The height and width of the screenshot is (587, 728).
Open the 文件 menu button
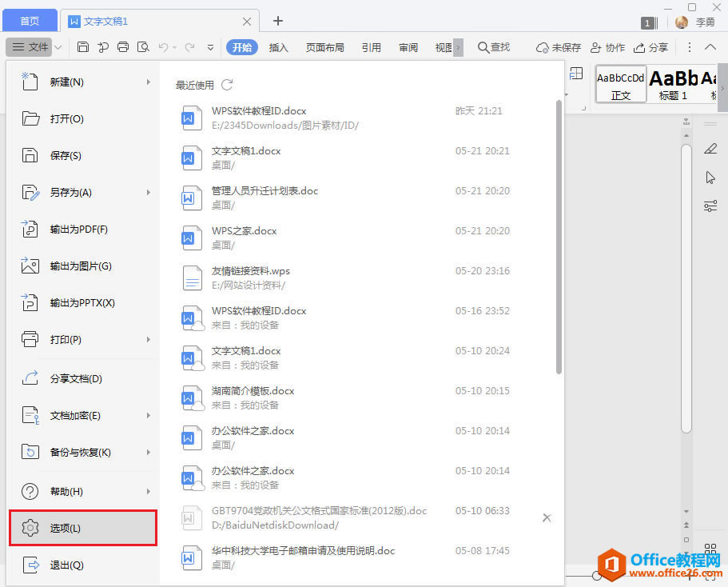pyautogui.click(x=30, y=47)
